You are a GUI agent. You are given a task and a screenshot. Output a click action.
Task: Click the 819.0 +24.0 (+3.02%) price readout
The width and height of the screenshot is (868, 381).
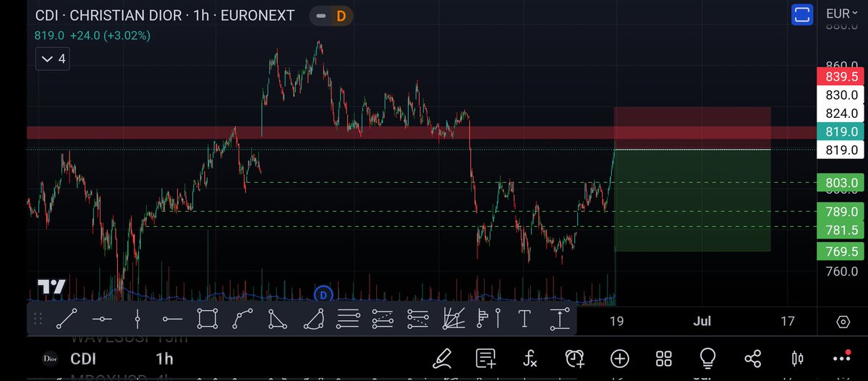point(93,35)
